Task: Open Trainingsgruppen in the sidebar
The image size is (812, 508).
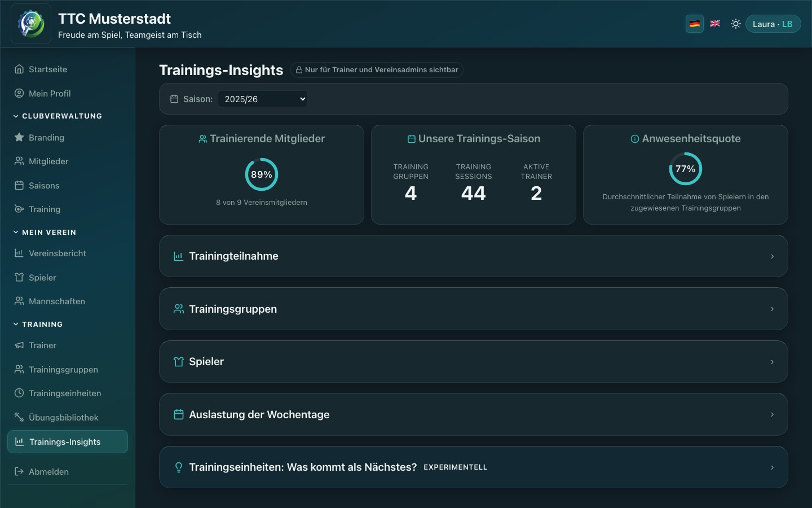Action: [x=68, y=370]
